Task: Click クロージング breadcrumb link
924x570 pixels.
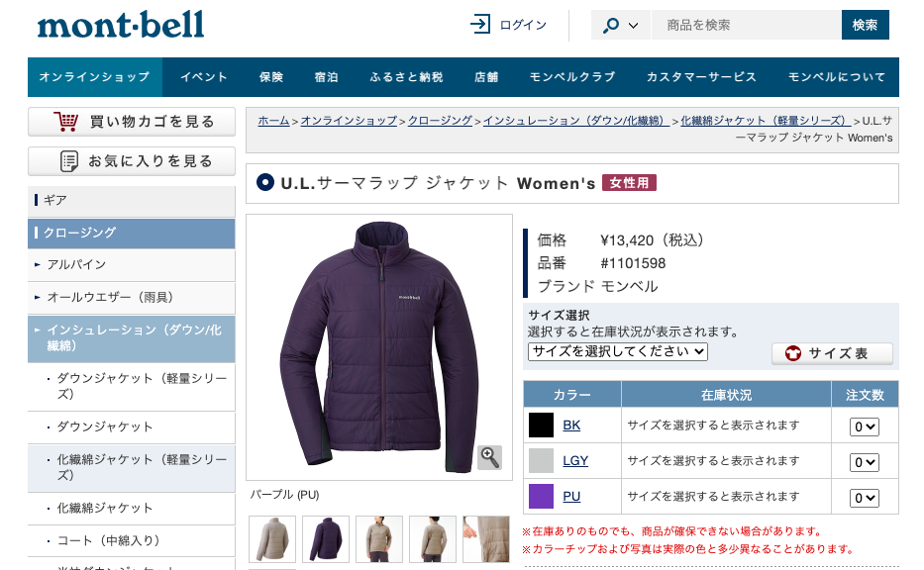Action: [x=440, y=121]
